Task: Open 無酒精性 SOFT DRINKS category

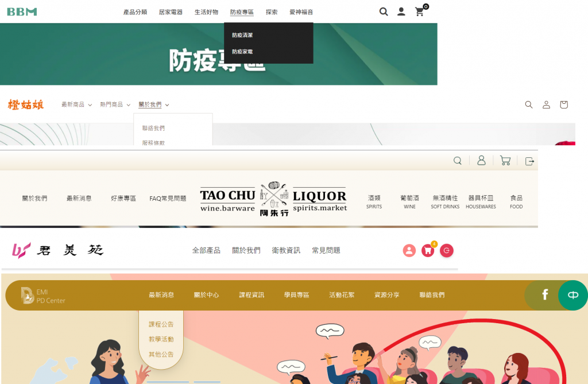Action: (445, 201)
